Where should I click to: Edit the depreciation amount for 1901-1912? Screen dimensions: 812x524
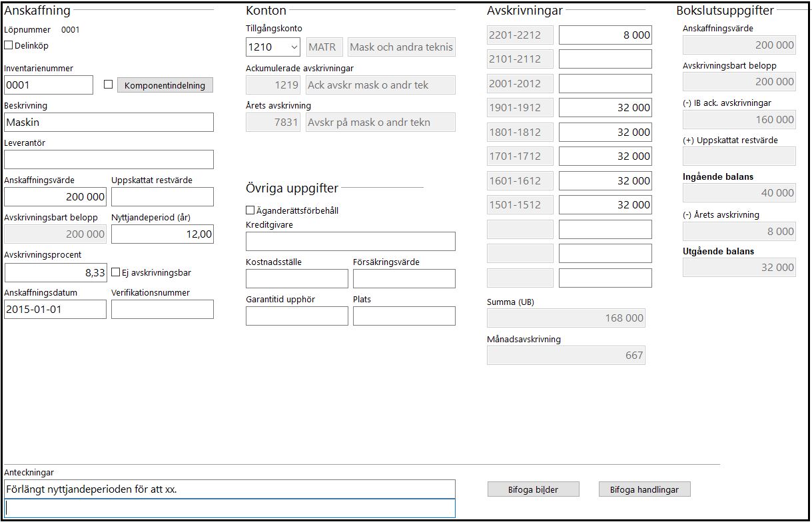tap(606, 108)
